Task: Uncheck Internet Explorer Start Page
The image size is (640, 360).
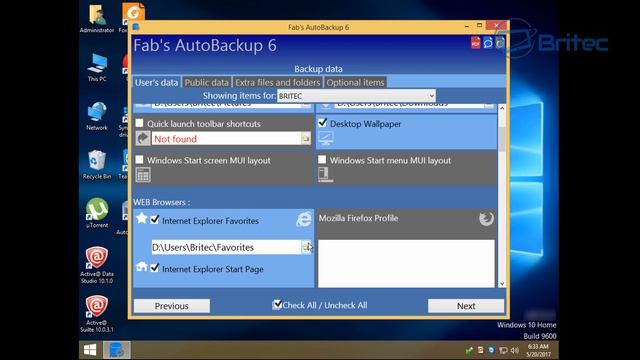Action: point(155,268)
